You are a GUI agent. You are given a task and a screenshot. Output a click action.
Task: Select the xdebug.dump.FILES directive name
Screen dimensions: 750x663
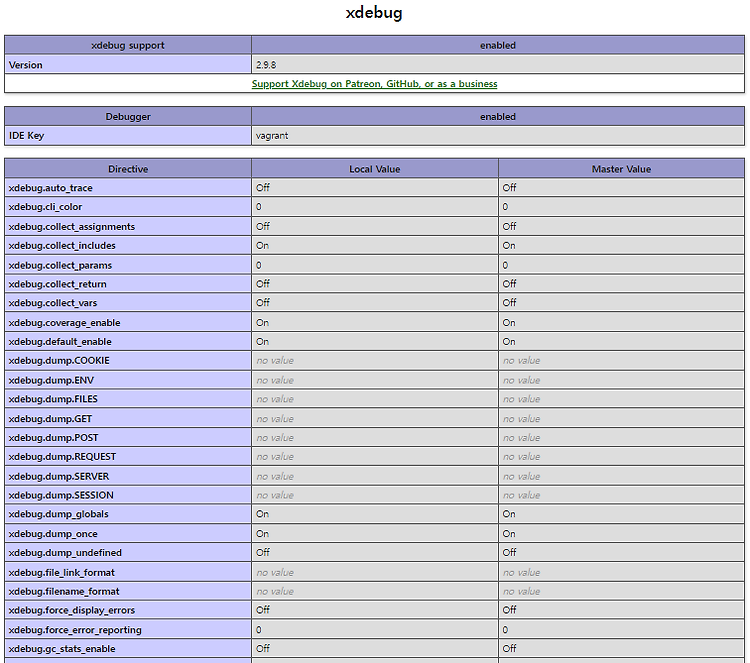tap(53, 399)
